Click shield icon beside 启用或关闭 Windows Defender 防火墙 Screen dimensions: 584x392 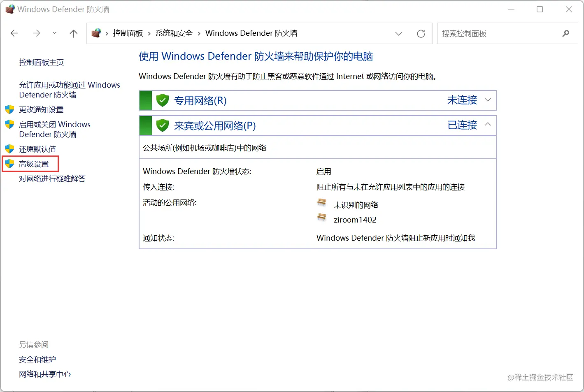[x=9, y=124]
